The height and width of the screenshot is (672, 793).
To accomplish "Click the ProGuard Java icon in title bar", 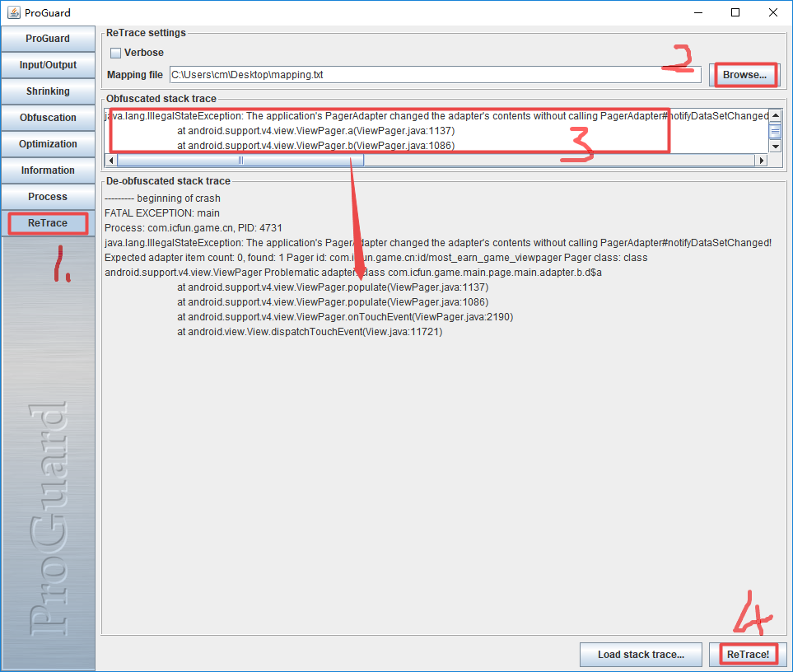I will pyautogui.click(x=14, y=12).
